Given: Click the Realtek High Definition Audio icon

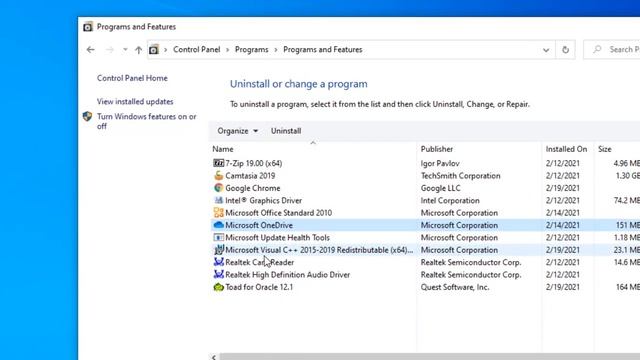Looking at the screenshot, I should [218, 274].
